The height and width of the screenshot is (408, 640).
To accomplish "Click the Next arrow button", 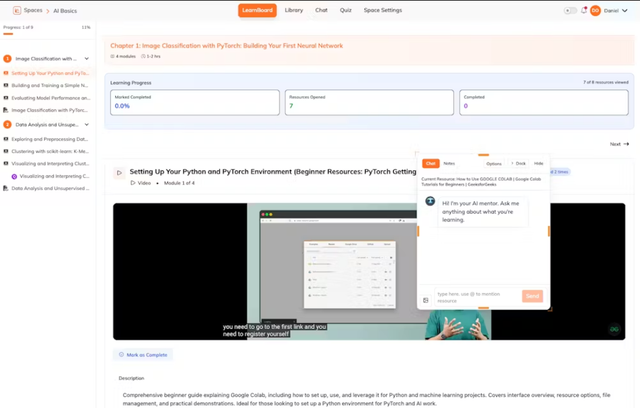I will 620,144.
